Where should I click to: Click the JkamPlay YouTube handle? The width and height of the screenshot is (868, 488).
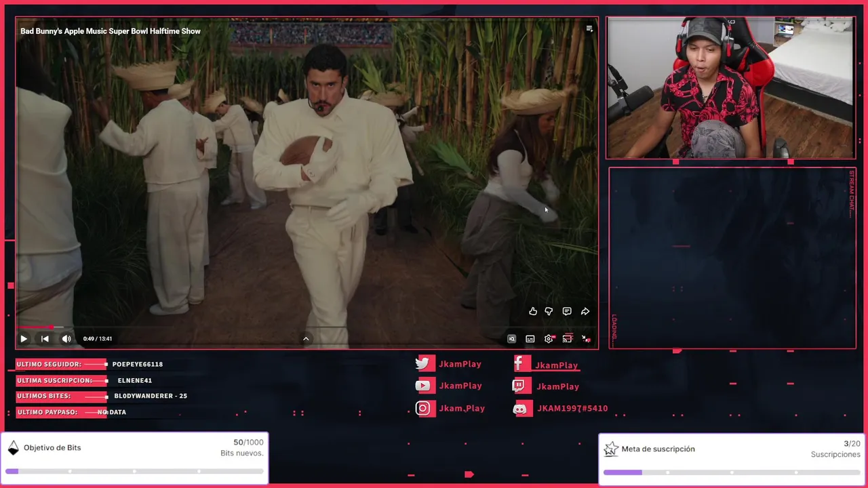click(x=460, y=386)
